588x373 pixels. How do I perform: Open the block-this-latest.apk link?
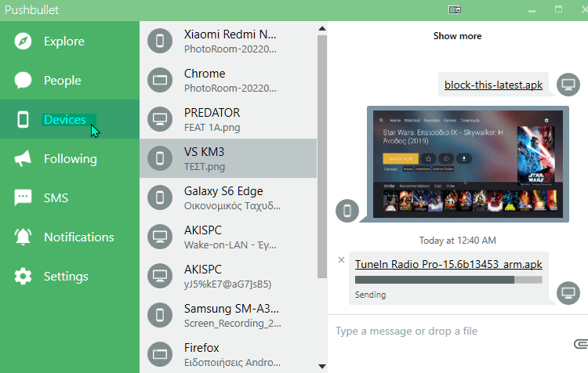[x=493, y=85]
